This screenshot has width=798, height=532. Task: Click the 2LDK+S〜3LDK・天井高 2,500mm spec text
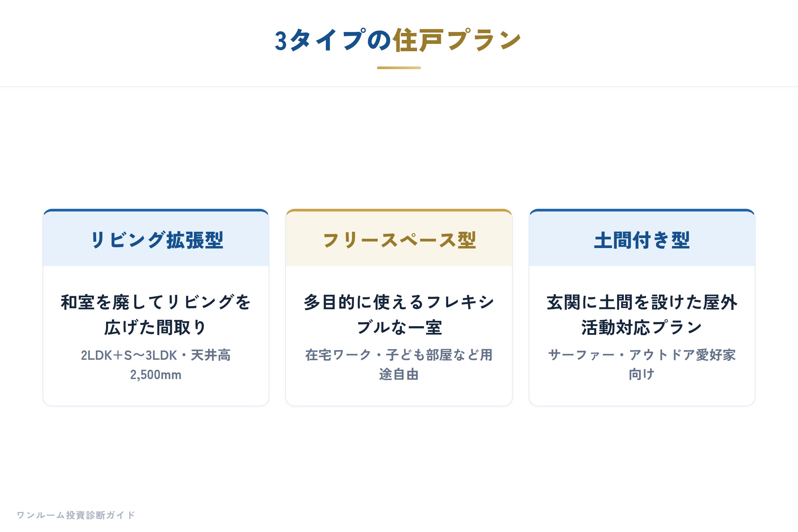point(156,365)
